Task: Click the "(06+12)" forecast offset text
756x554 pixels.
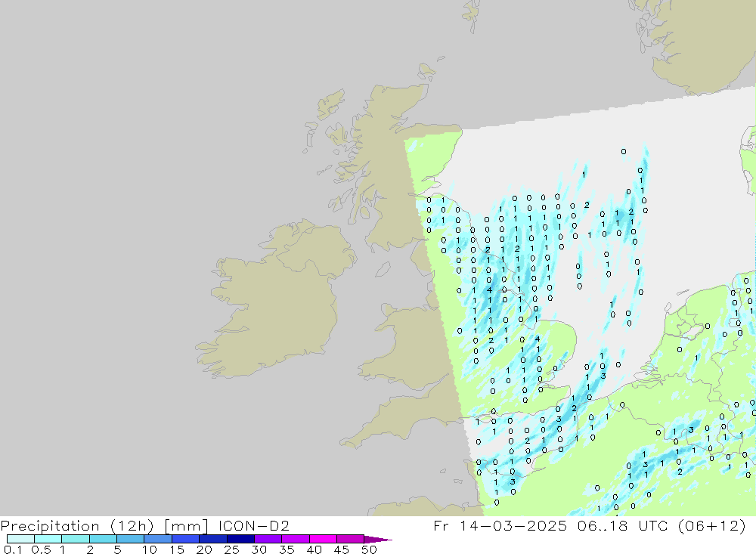Action: 711,525
